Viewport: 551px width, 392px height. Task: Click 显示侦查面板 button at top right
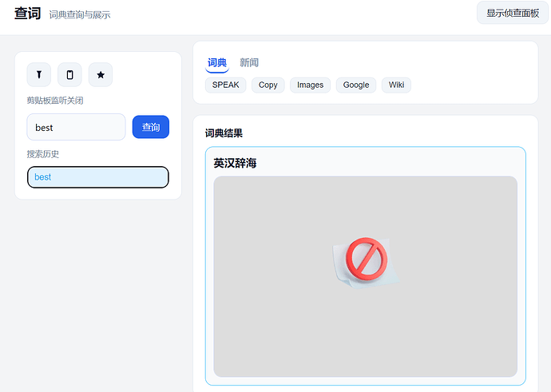coord(513,14)
